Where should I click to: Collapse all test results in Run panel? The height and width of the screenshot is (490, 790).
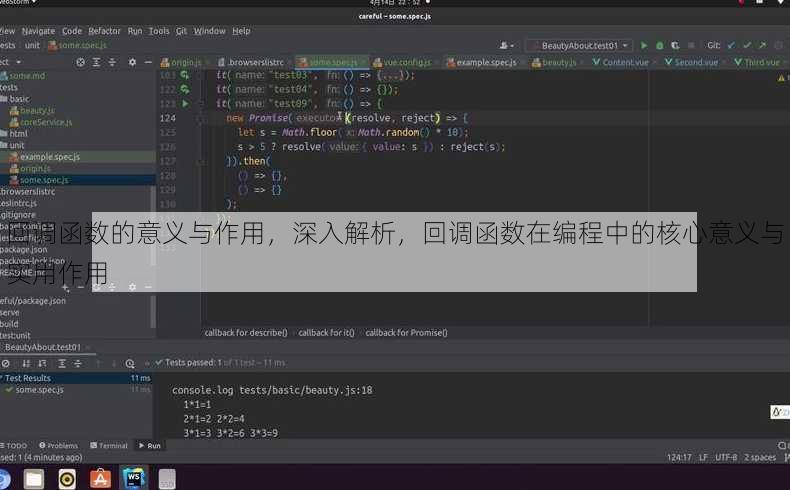pos(78,363)
